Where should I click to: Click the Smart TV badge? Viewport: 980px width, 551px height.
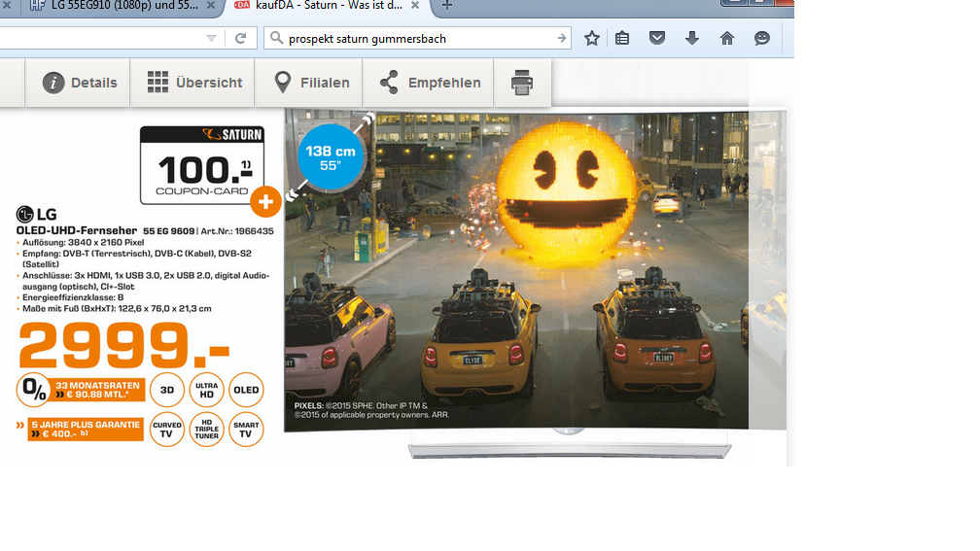pos(246,430)
